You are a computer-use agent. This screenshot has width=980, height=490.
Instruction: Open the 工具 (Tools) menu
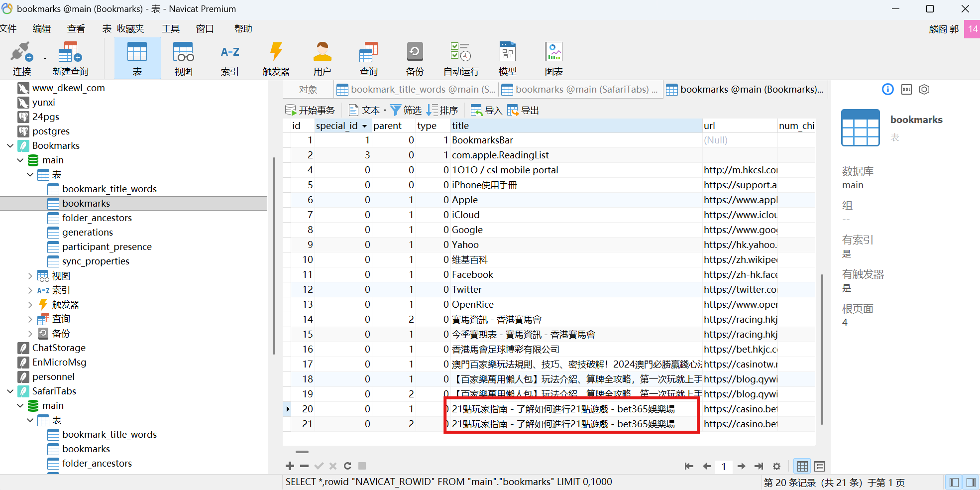170,29
